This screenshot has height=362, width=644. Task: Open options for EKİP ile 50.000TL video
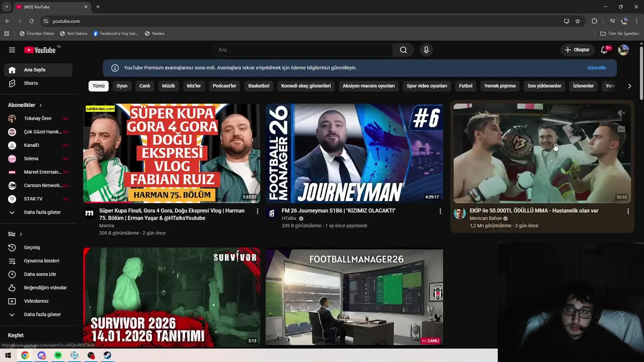[628, 211]
